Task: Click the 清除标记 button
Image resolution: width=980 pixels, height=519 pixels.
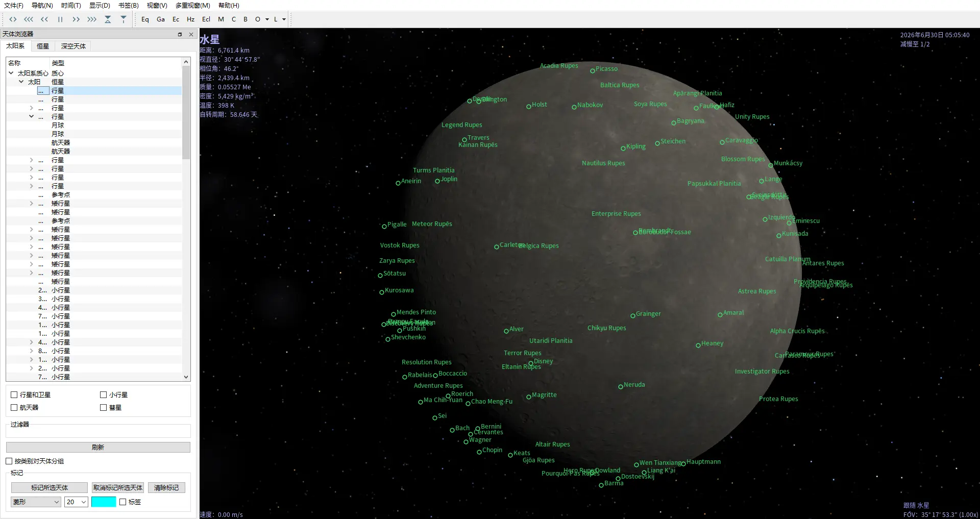Action: click(166, 488)
